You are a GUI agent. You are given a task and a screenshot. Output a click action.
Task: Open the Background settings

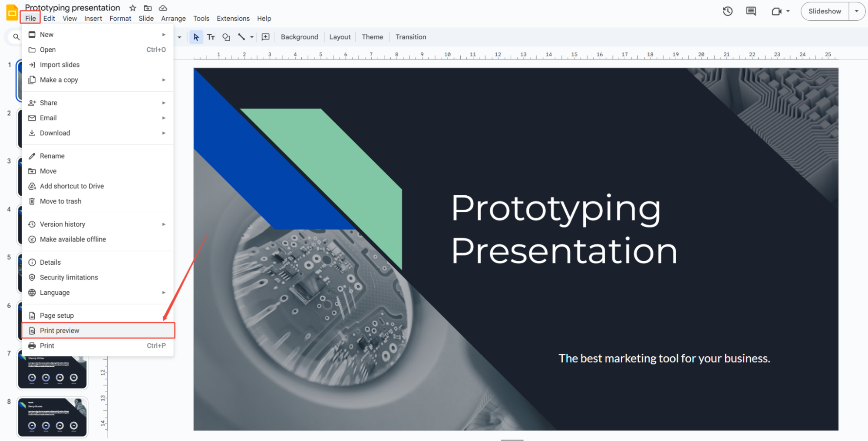tap(299, 37)
